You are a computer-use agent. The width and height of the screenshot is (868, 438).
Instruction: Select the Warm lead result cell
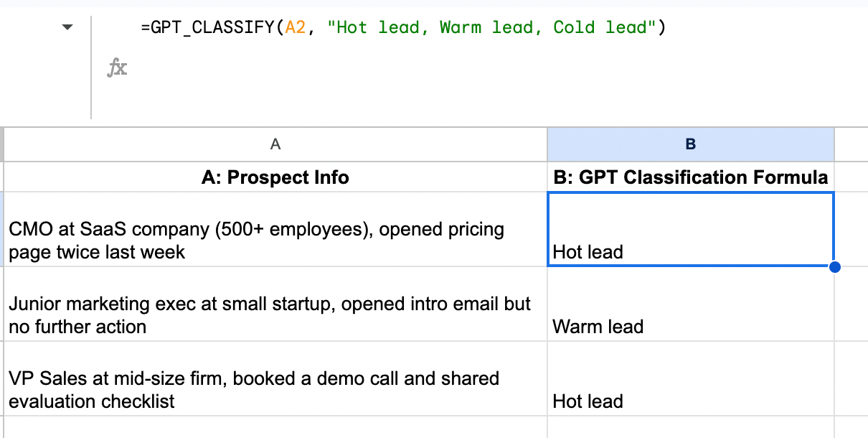pos(690,304)
